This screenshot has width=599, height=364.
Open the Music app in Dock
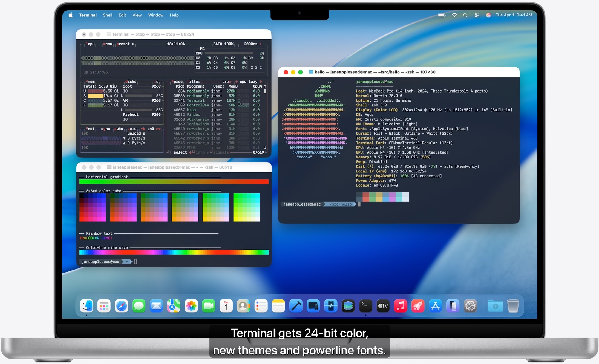click(x=401, y=306)
